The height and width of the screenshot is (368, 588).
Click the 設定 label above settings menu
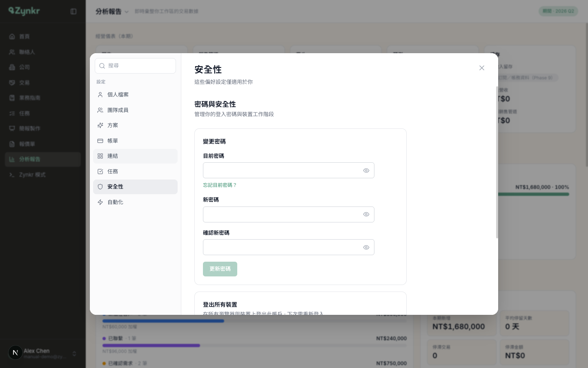pos(101,82)
